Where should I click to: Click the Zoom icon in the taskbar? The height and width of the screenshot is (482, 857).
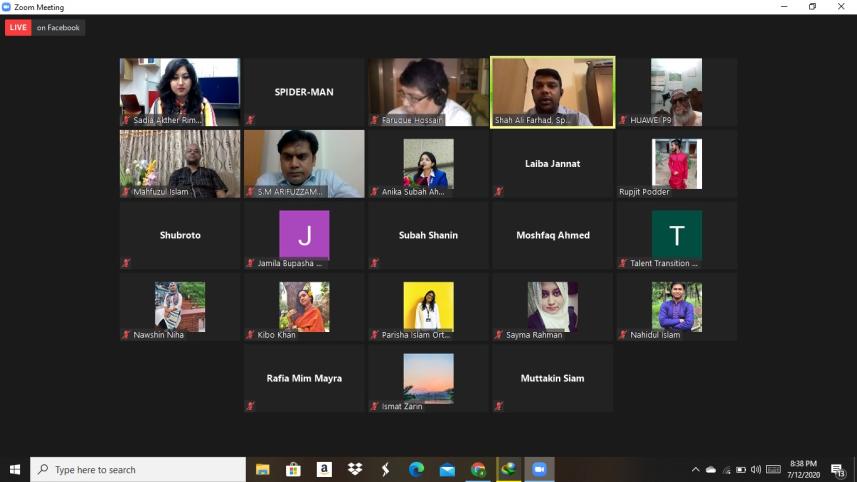pos(540,469)
